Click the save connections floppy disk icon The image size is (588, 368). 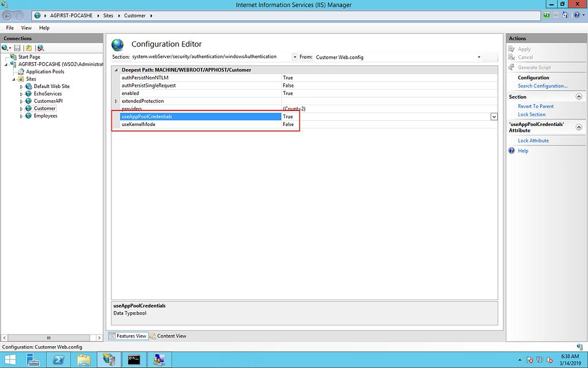point(17,48)
